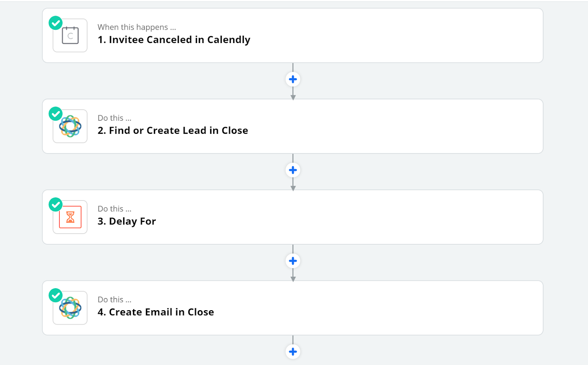Click the green checkmark on Delay For step
This screenshot has height=365, width=588.
coord(55,205)
